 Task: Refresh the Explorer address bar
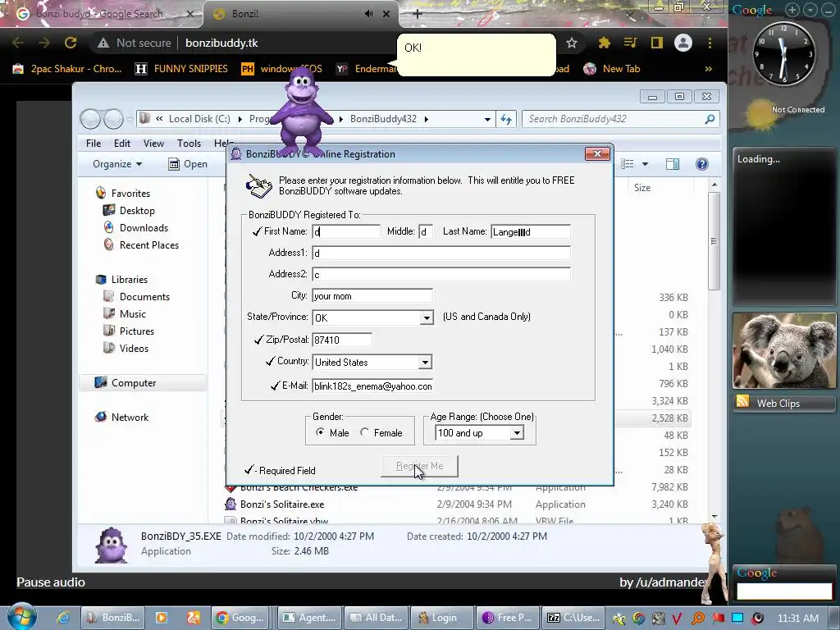[x=506, y=119]
